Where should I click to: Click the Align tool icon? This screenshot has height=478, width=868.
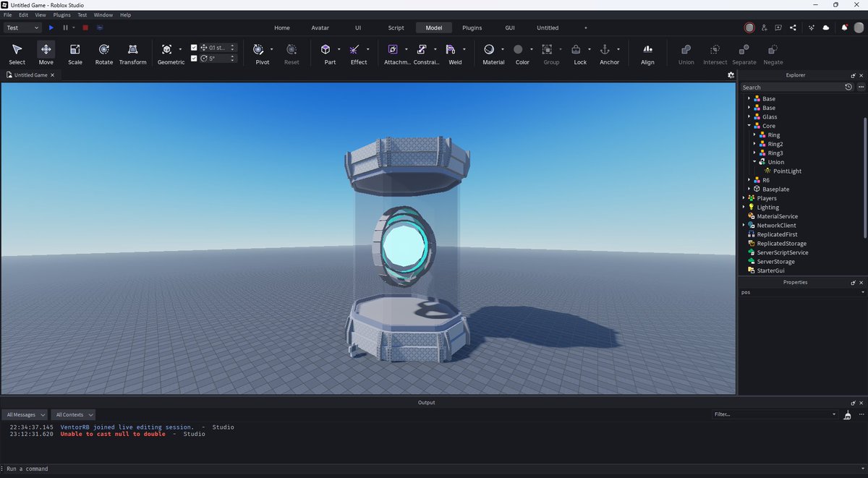click(x=647, y=51)
